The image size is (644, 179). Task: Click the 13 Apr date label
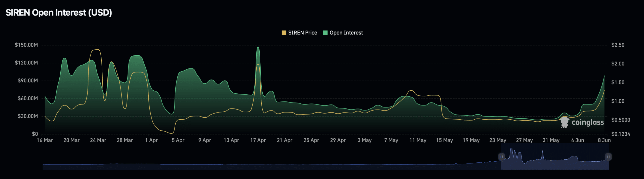point(231,140)
